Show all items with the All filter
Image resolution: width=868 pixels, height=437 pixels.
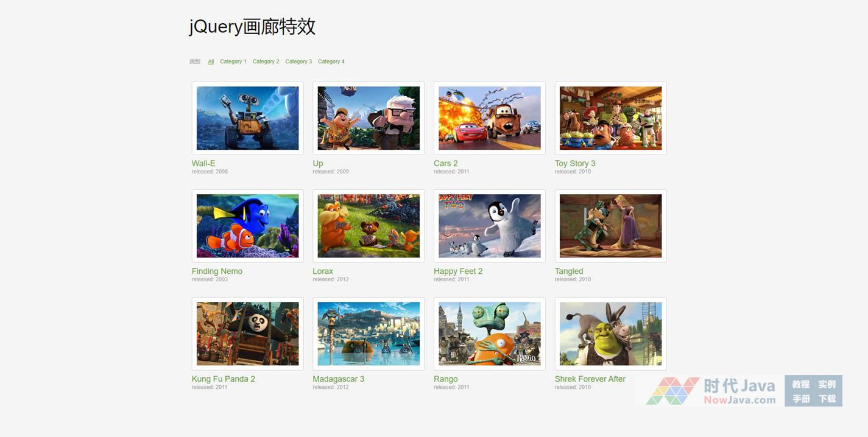211,61
